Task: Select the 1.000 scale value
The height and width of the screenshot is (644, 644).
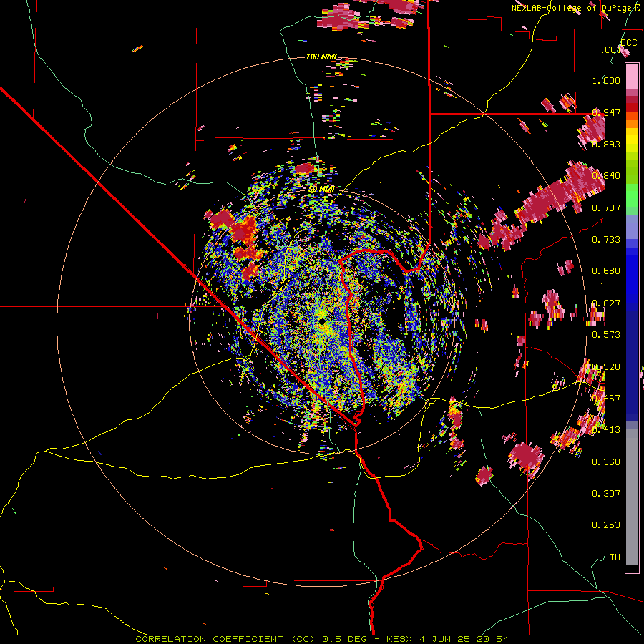Action: (x=606, y=80)
